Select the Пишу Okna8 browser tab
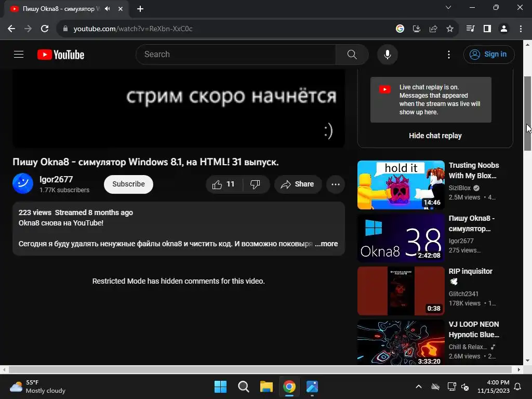 61,9
